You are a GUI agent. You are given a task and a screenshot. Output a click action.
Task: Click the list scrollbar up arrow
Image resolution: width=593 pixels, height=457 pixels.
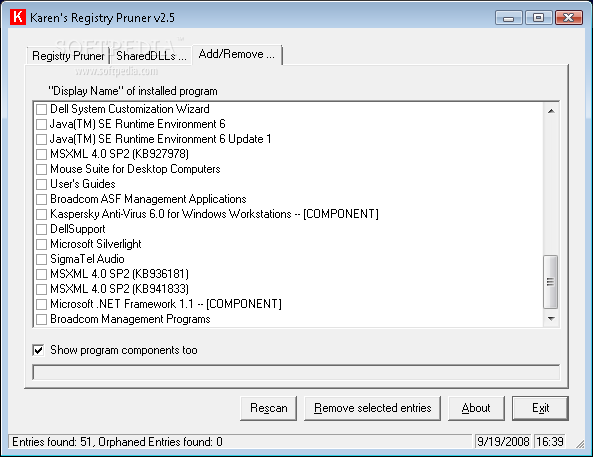551,111
